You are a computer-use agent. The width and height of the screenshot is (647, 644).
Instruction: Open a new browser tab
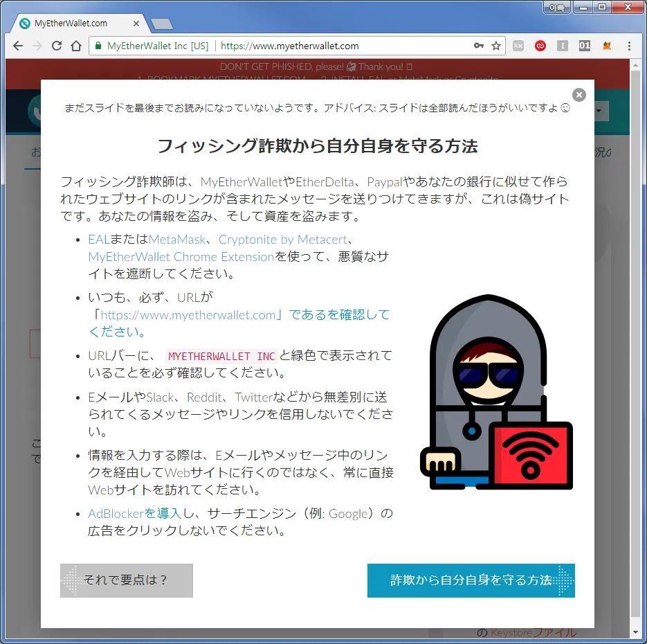tap(162, 24)
